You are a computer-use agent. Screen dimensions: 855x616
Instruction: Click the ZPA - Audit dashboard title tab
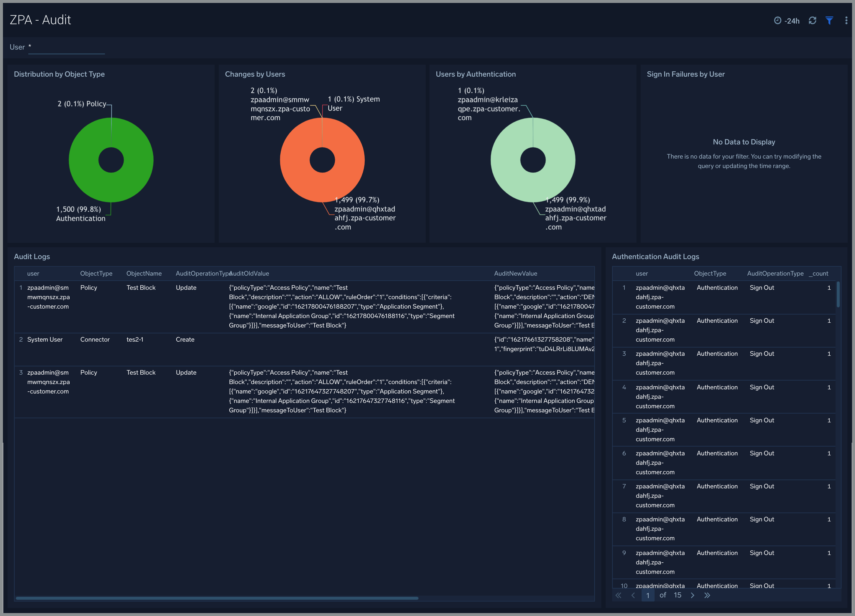[x=41, y=19]
